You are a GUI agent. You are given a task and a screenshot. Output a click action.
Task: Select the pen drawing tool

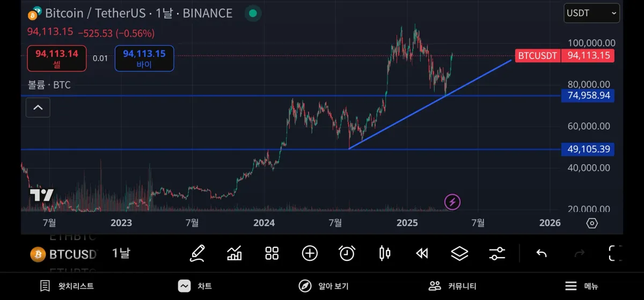coord(197,253)
